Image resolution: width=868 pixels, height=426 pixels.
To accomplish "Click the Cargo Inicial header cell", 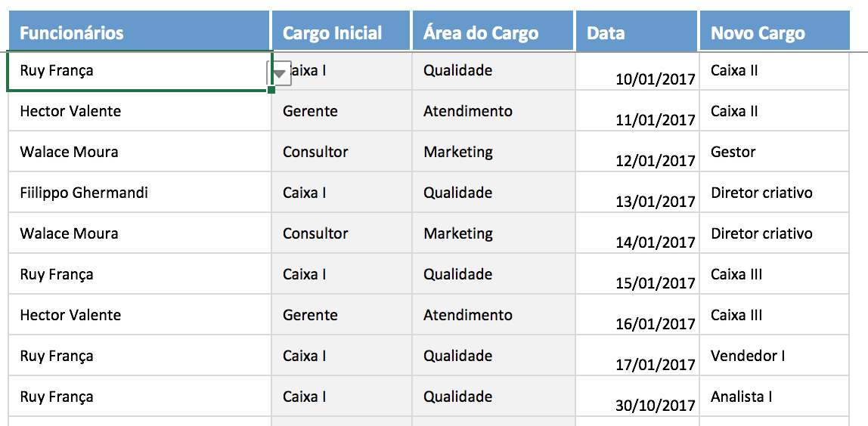I will (340, 32).
